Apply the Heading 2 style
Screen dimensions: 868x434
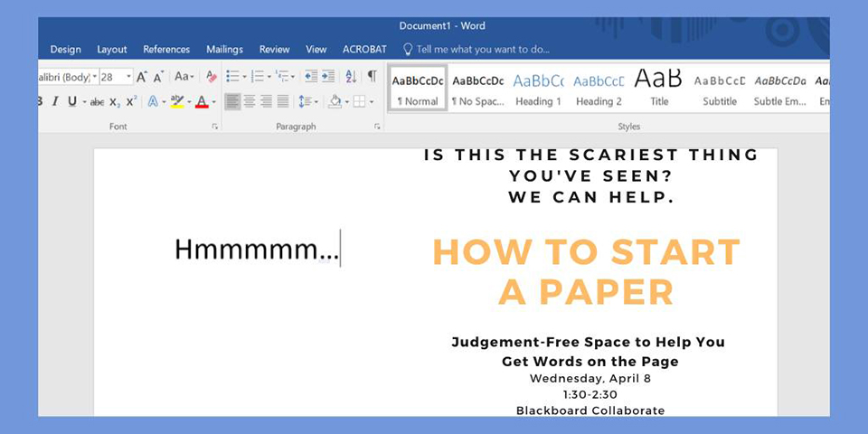[x=599, y=88]
